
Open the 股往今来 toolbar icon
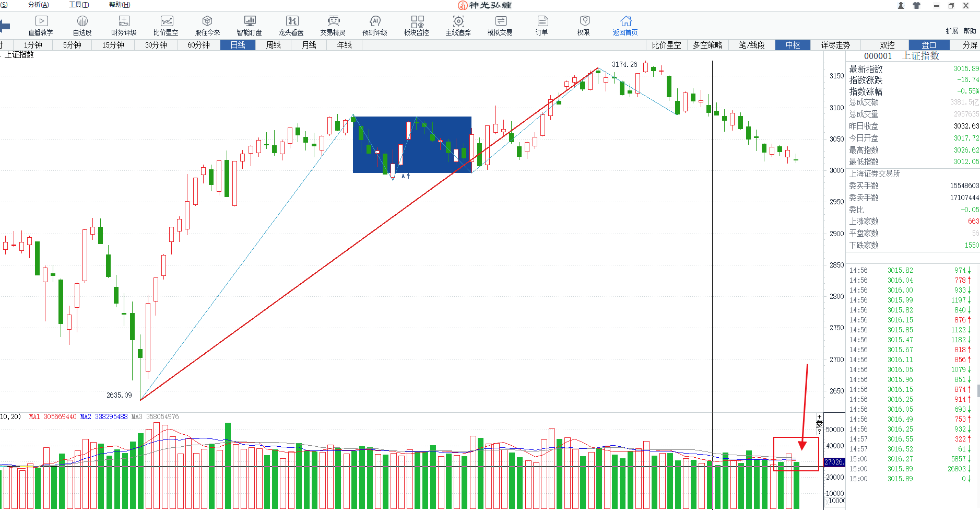point(207,25)
